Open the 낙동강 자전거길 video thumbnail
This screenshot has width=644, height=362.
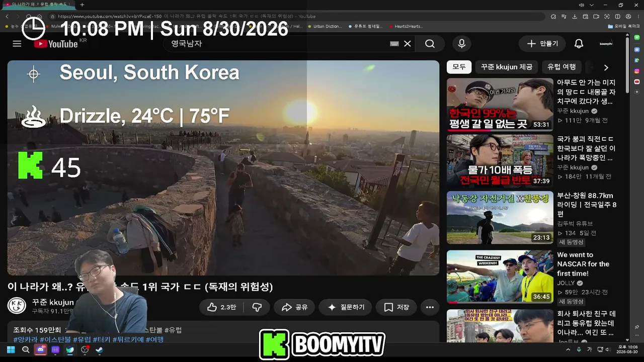pyautogui.click(x=500, y=218)
